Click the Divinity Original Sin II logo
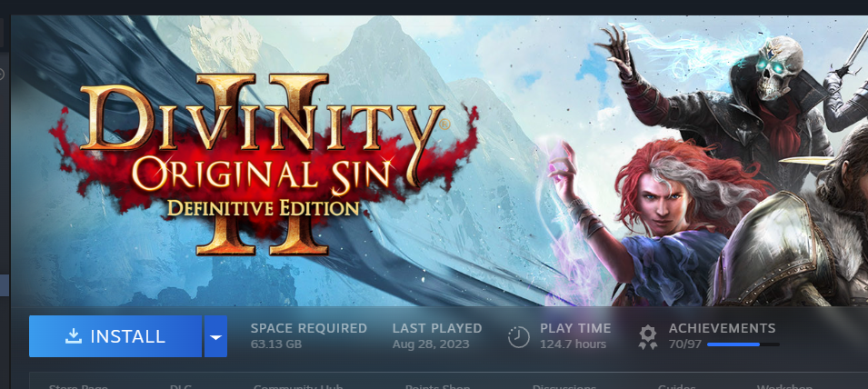 point(263,165)
